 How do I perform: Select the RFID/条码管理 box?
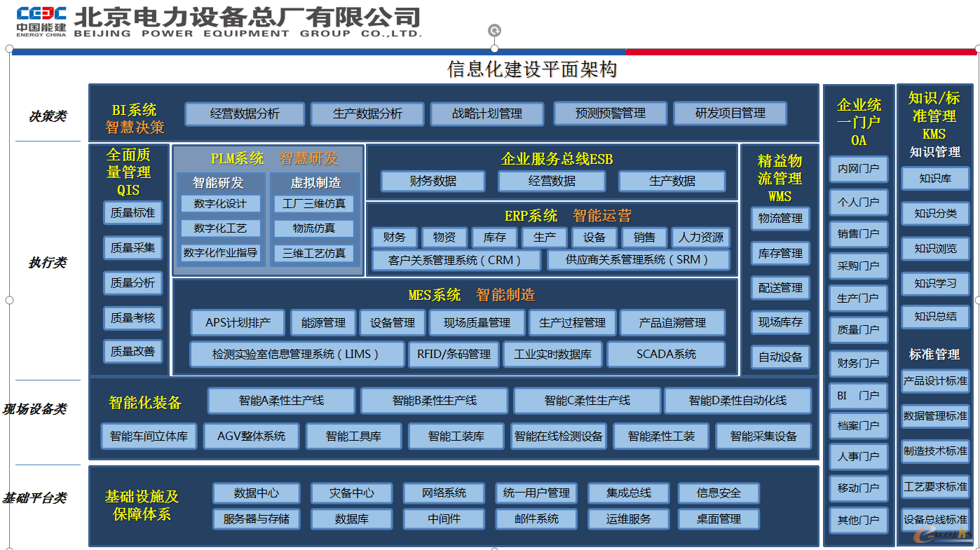(454, 355)
